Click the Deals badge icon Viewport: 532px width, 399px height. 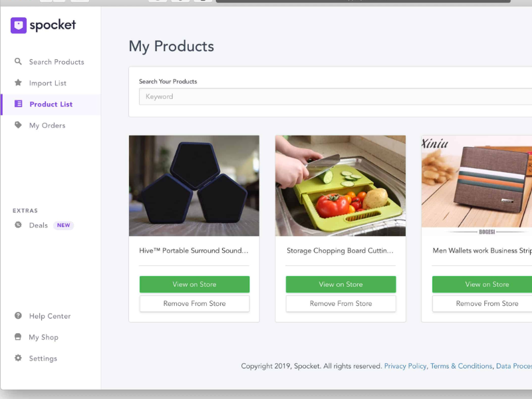coord(18,225)
